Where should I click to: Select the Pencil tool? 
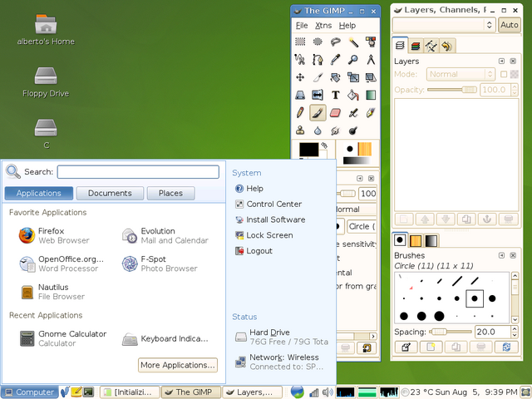pos(300,113)
